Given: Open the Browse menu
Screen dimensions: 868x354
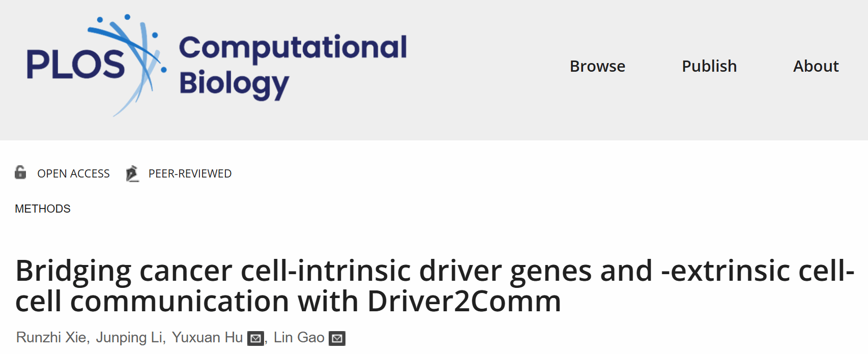Looking at the screenshot, I should click(x=597, y=66).
